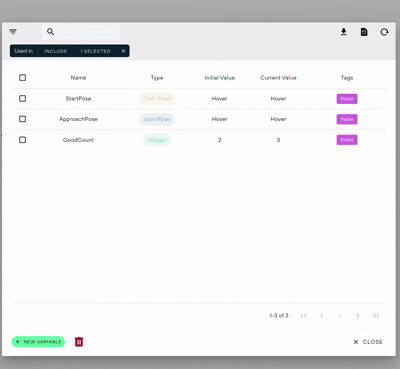400x369 pixels.
Task: Sort by Initial Value column header
Action: tap(220, 78)
